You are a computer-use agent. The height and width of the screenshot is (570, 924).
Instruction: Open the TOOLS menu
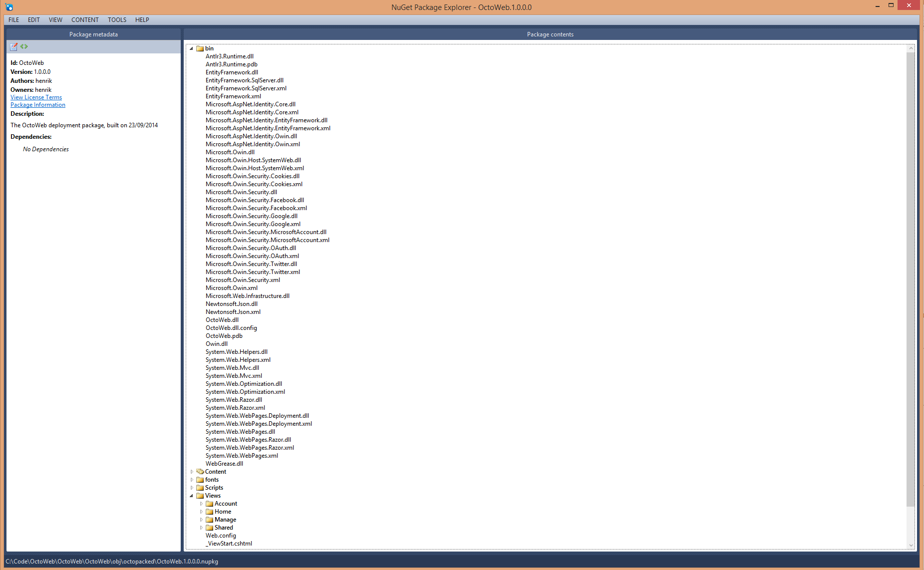pos(117,20)
